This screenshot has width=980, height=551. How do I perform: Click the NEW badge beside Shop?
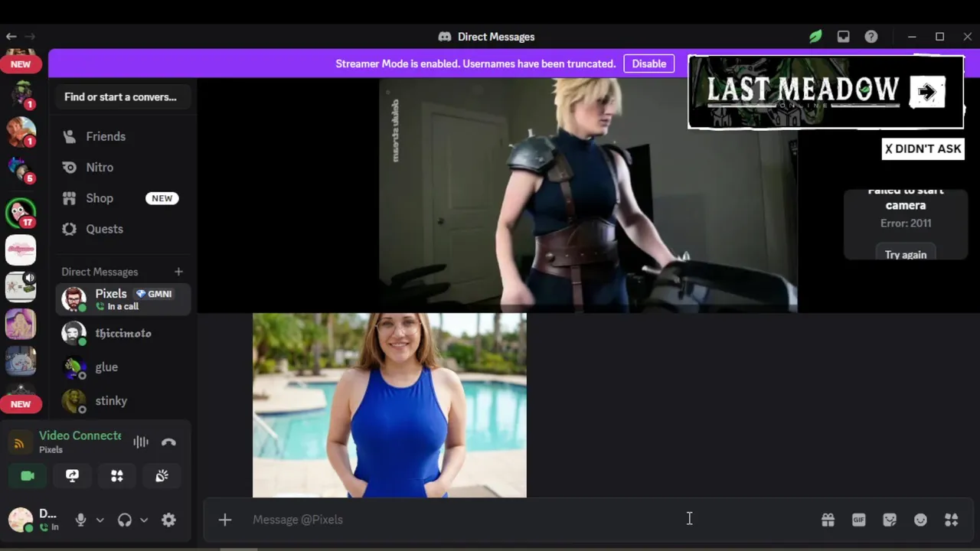tap(162, 198)
